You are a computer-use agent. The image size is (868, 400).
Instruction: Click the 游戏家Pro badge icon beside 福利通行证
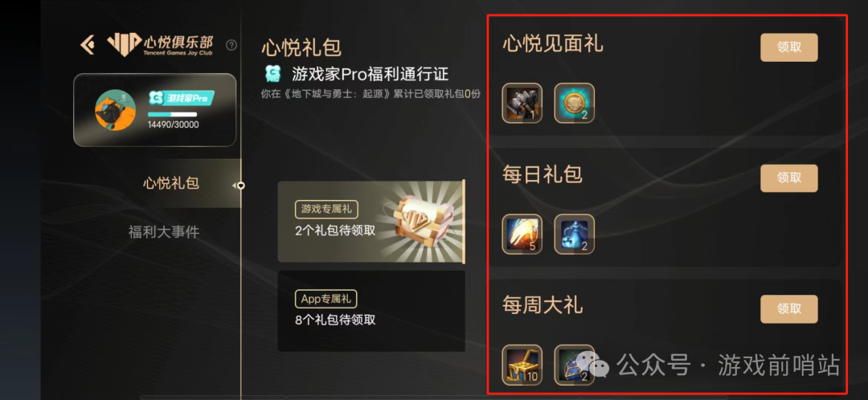(x=273, y=73)
